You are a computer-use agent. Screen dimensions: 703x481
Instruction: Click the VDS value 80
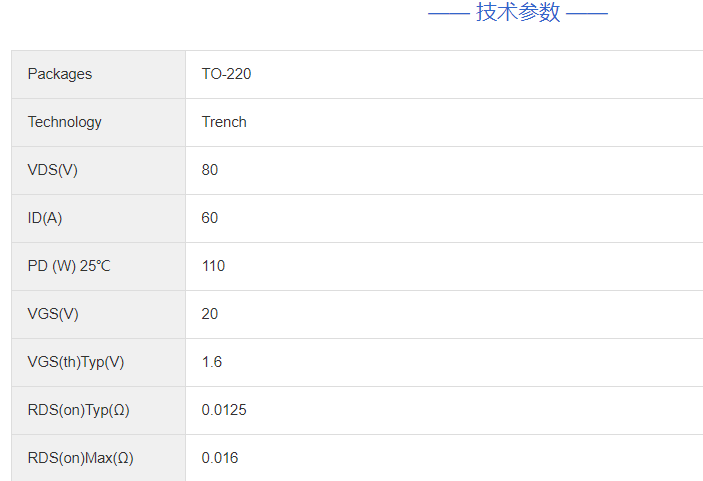click(x=210, y=170)
